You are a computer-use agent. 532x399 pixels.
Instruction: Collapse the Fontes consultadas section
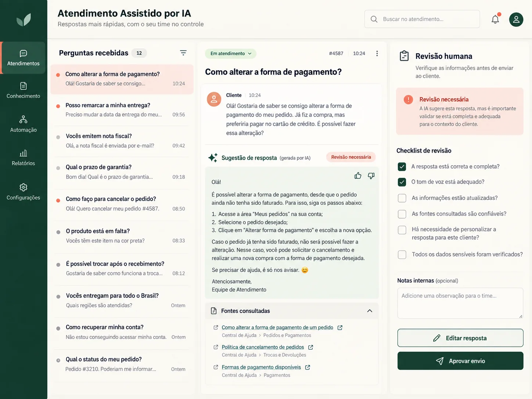(370, 311)
